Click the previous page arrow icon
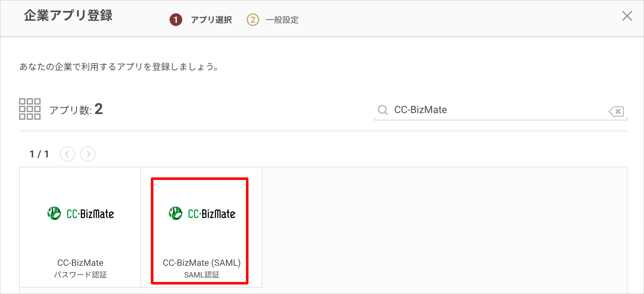 [x=68, y=154]
